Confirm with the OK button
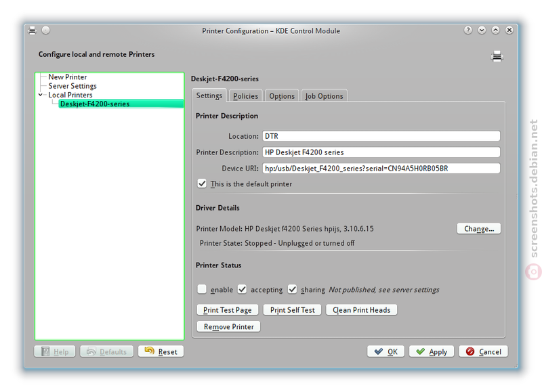This screenshot has height=392, width=542. [x=385, y=351]
